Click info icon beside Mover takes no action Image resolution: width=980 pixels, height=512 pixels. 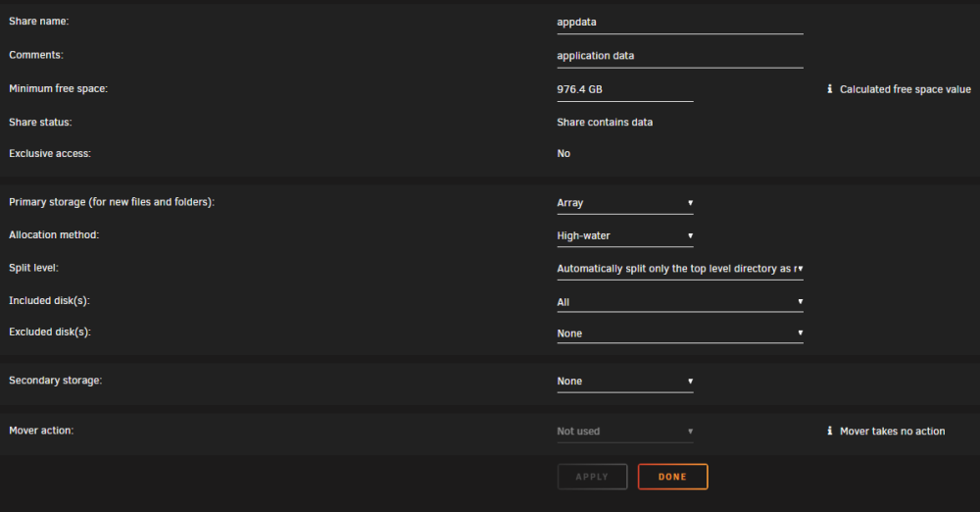(x=829, y=431)
